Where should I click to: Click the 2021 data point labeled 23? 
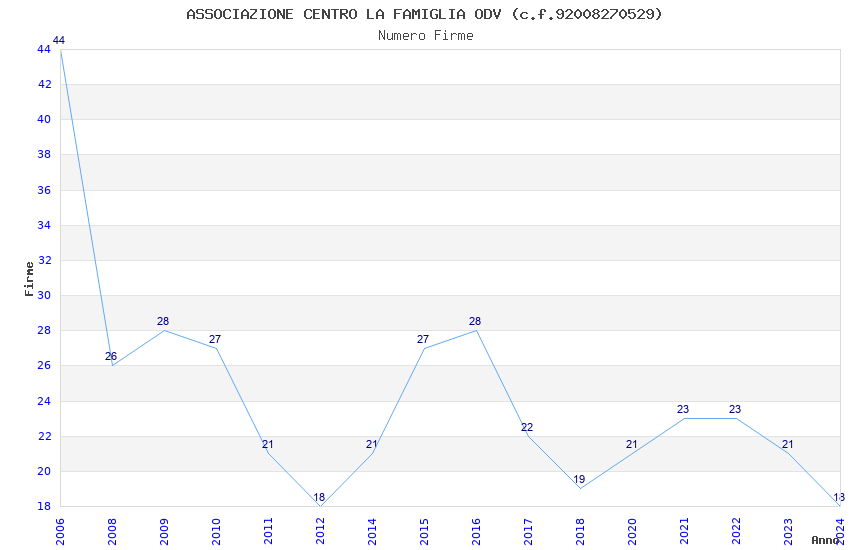pyautogui.click(x=684, y=418)
